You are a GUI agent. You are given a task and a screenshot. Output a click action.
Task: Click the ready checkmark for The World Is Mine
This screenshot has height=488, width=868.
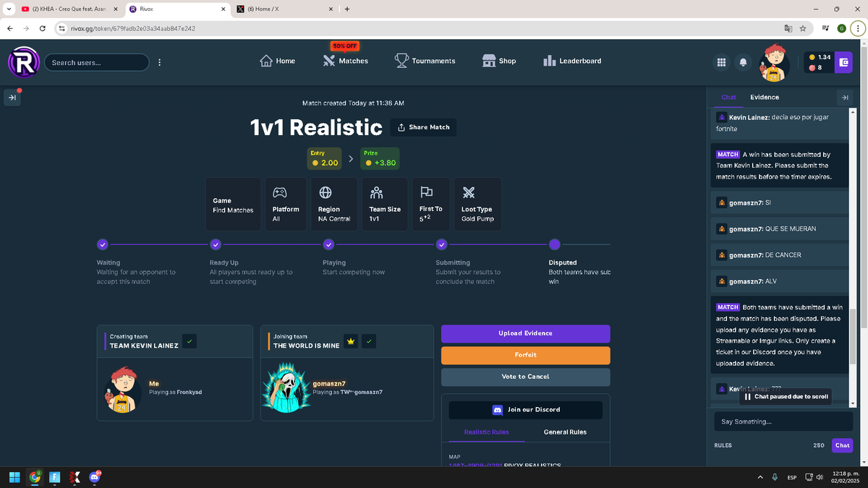coord(369,341)
